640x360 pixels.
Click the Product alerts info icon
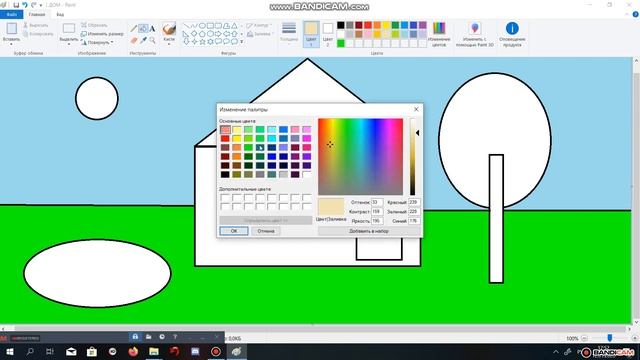click(x=512, y=28)
